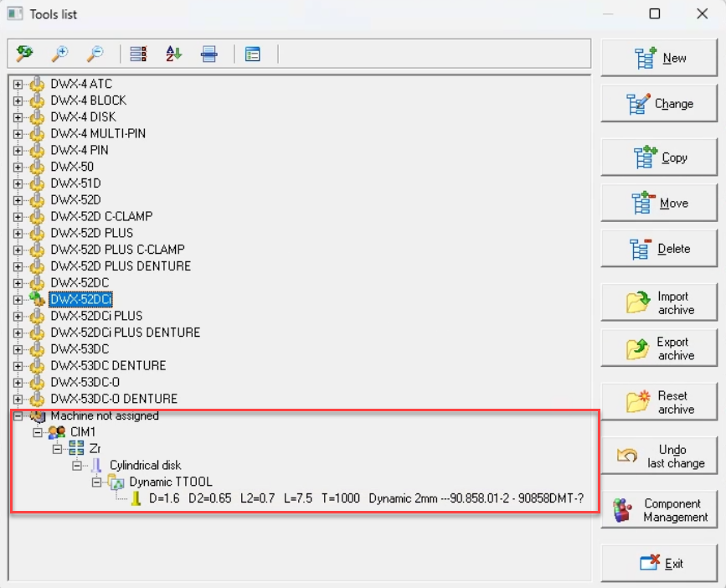Click the DWX-52DCi machine icon

(37, 299)
